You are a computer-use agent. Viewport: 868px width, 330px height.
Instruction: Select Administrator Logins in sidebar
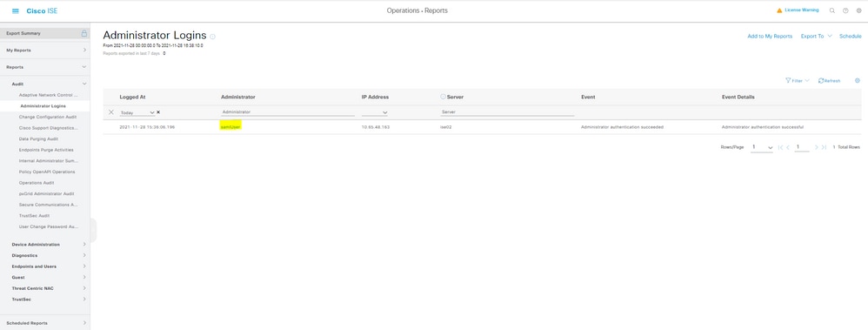43,106
